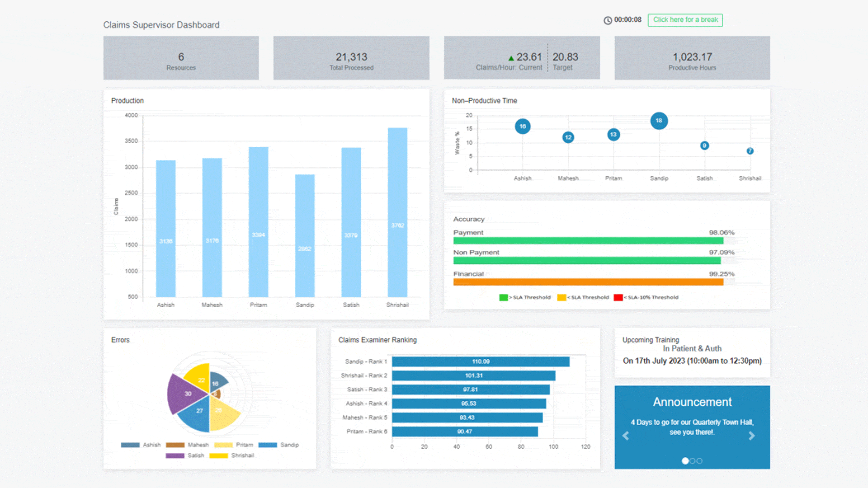This screenshot has height=488, width=868.
Task: Click the "Non-Productive Time" chart title
Action: [484, 101]
